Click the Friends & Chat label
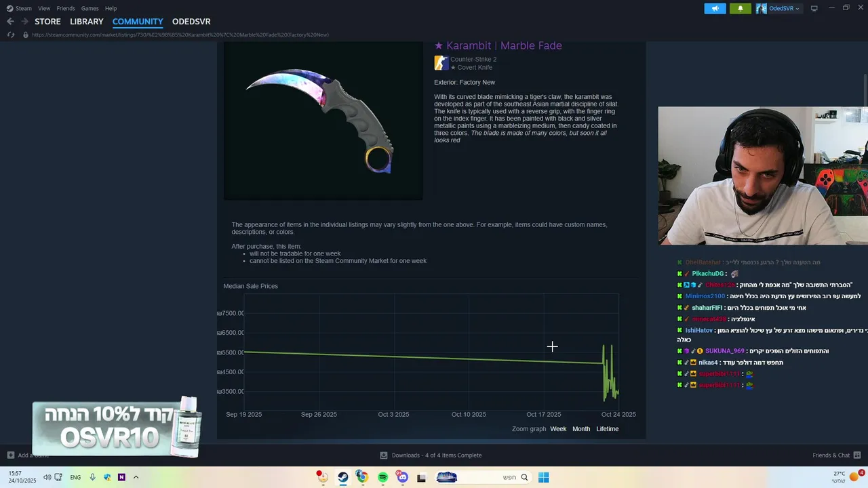 click(831, 455)
